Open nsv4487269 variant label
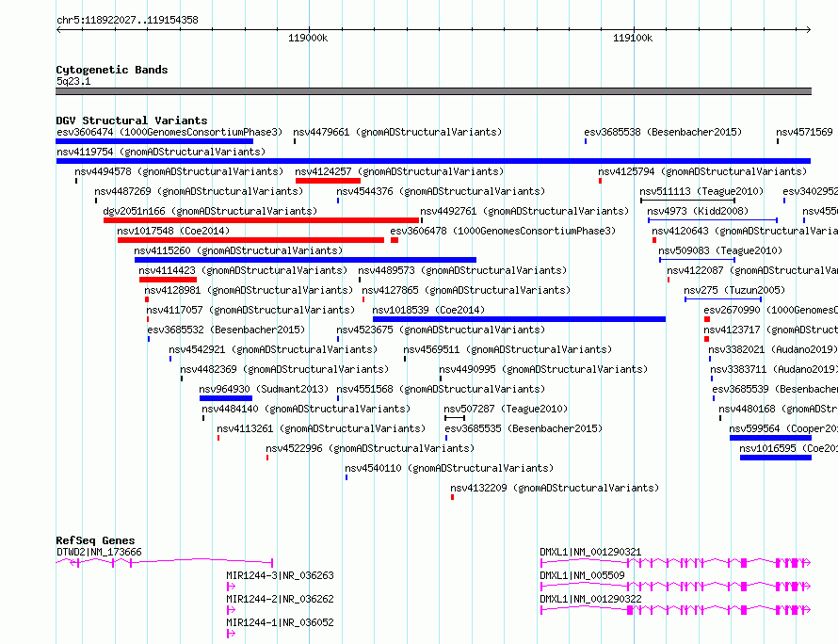 tap(199, 191)
